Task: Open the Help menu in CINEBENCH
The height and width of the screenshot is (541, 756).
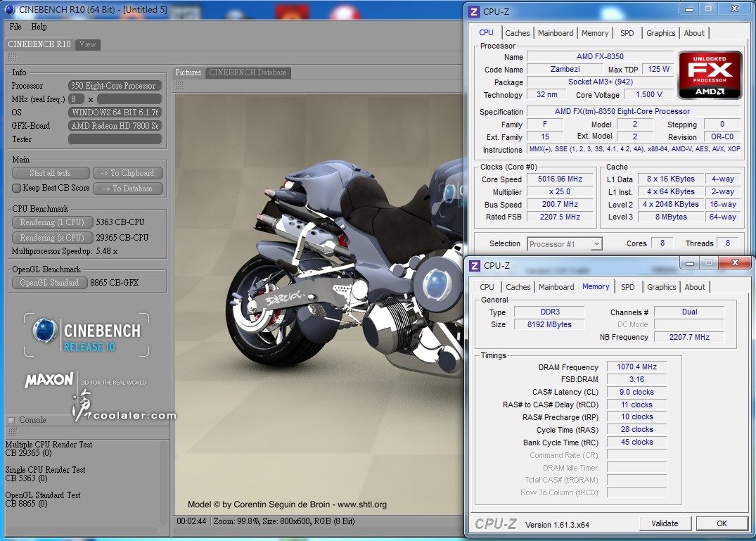Action: (39, 27)
